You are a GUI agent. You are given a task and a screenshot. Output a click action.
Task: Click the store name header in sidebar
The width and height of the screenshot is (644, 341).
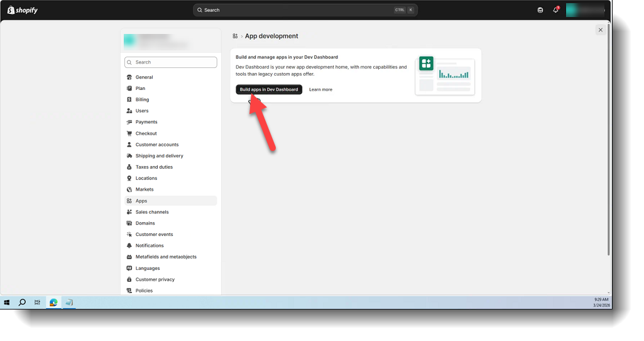(x=171, y=41)
